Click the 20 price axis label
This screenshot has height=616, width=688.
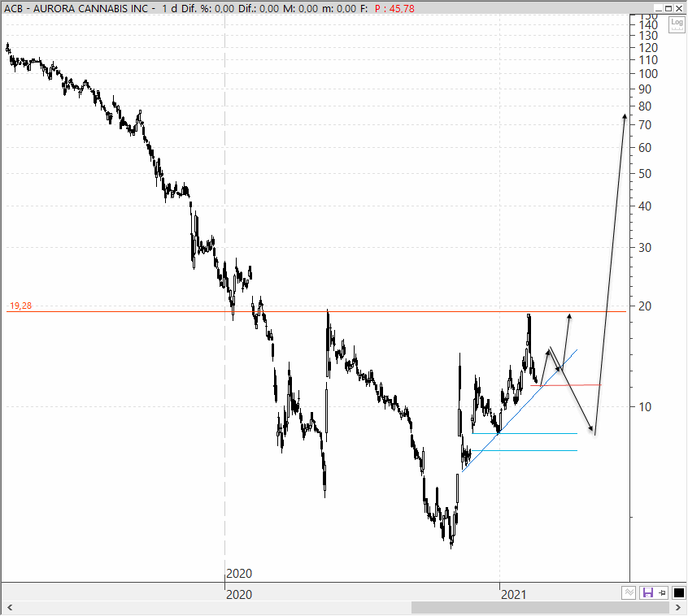point(645,306)
